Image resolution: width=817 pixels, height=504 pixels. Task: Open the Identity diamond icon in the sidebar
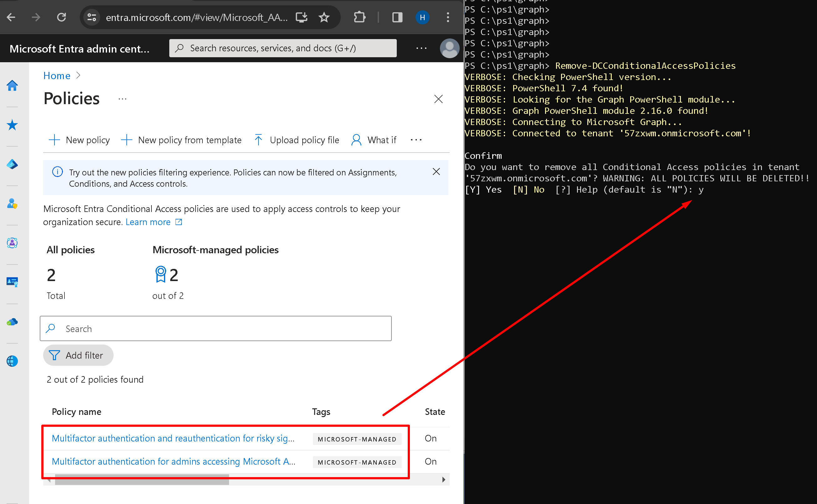click(x=12, y=164)
